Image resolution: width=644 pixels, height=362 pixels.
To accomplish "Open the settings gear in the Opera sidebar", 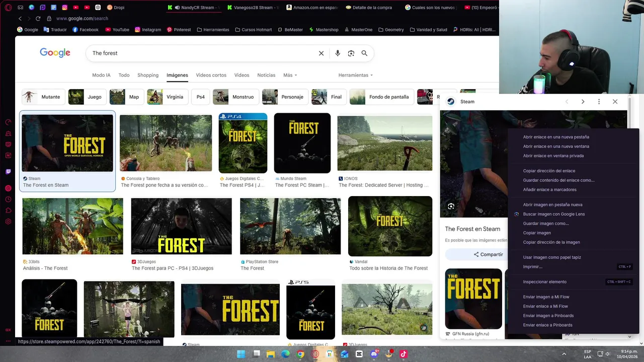I will pos(8,222).
